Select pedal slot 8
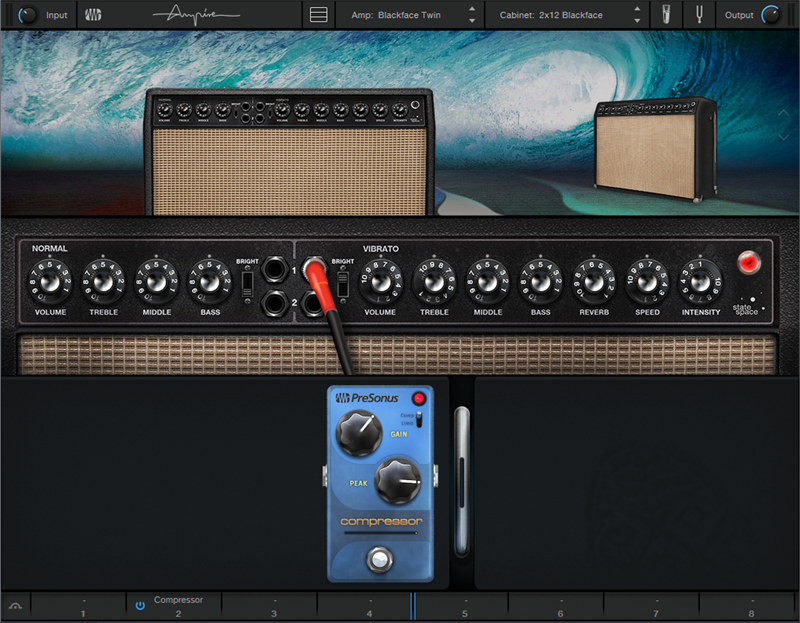The image size is (800, 623). 748,606
